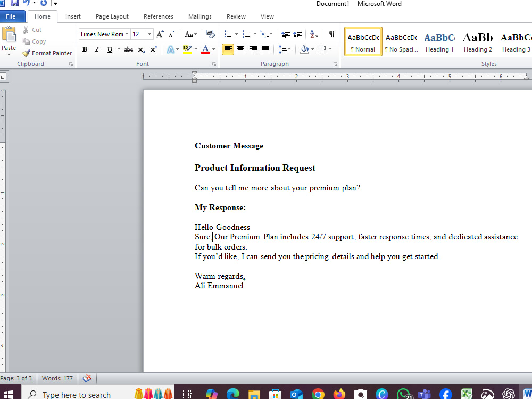Open the line spacing dropdown
Viewport: 532px width, 399px height.
click(x=284, y=50)
